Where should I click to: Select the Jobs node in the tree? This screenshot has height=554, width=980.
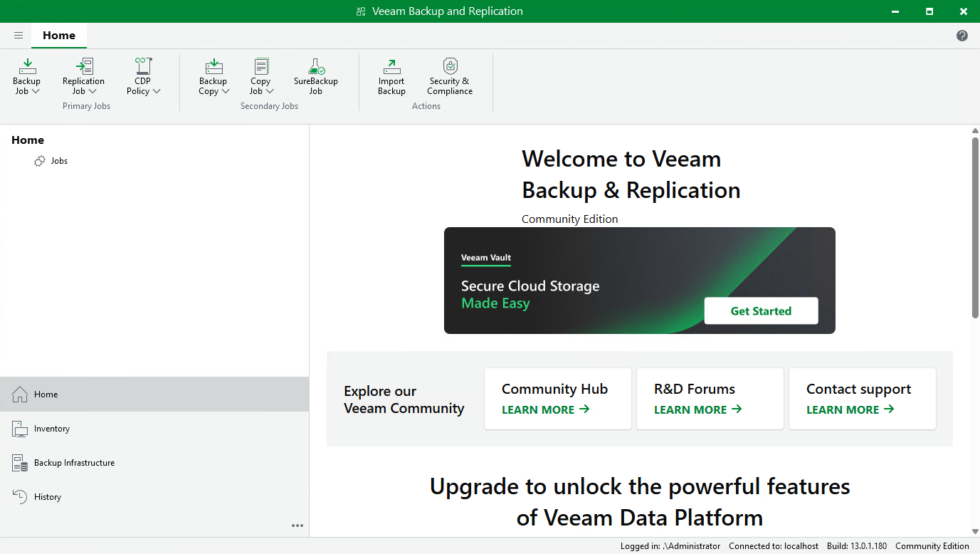58,160
